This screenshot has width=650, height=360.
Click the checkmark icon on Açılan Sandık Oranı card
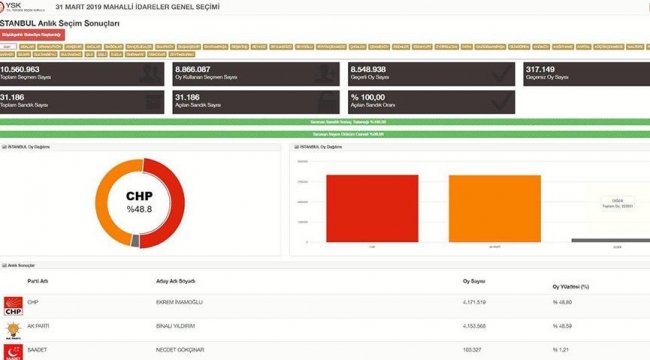tap(501, 102)
